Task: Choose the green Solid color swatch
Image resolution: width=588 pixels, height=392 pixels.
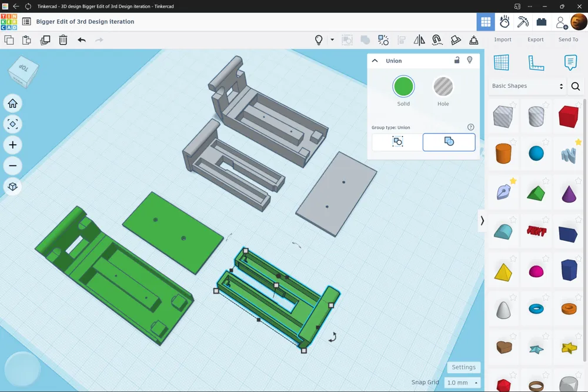Action: click(403, 87)
